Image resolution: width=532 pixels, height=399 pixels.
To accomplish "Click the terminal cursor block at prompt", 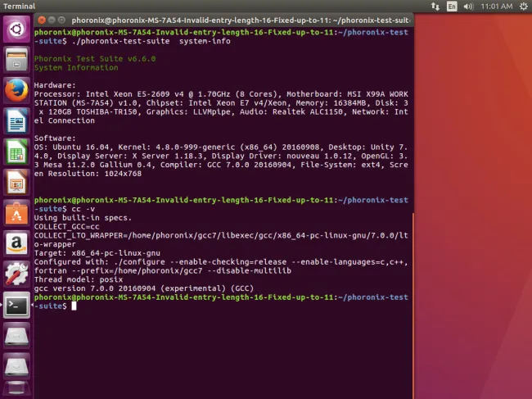I will [74, 306].
